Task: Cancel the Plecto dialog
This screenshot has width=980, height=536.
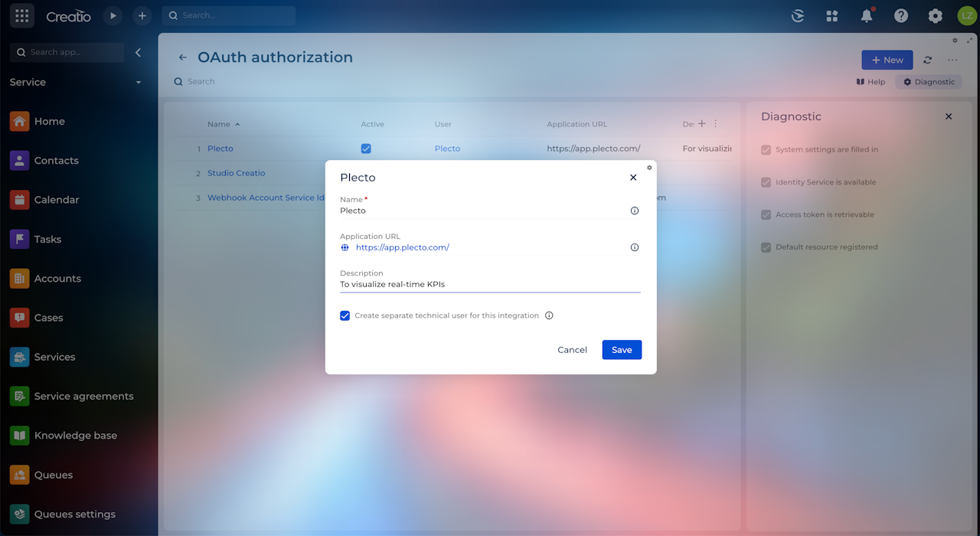Action: [x=572, y=350]
